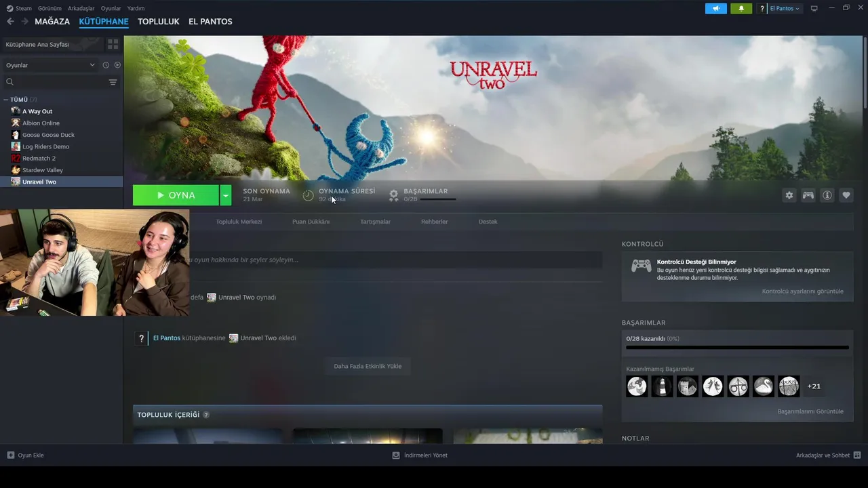Click the +21 more achievements indicator
This screenshot has height=488, width=868.
tap(814, 386)
